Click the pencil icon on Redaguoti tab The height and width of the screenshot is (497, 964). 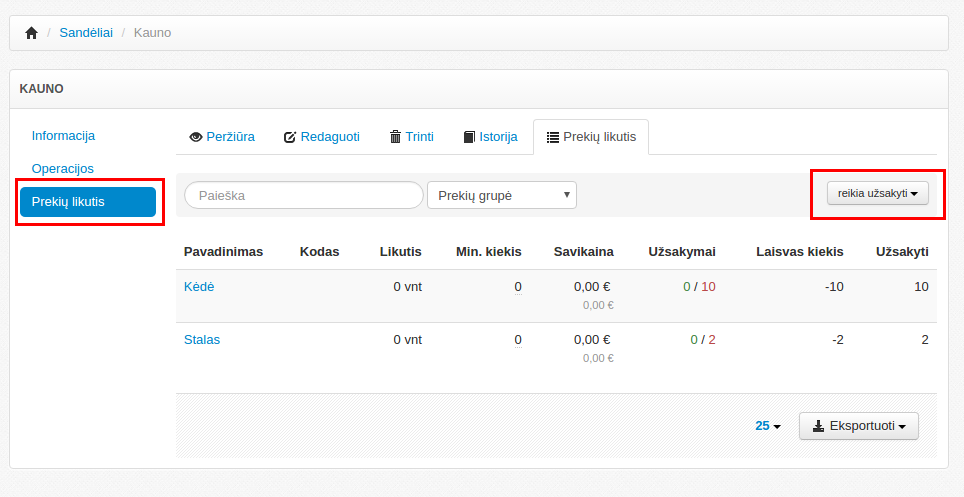(290, 137)
